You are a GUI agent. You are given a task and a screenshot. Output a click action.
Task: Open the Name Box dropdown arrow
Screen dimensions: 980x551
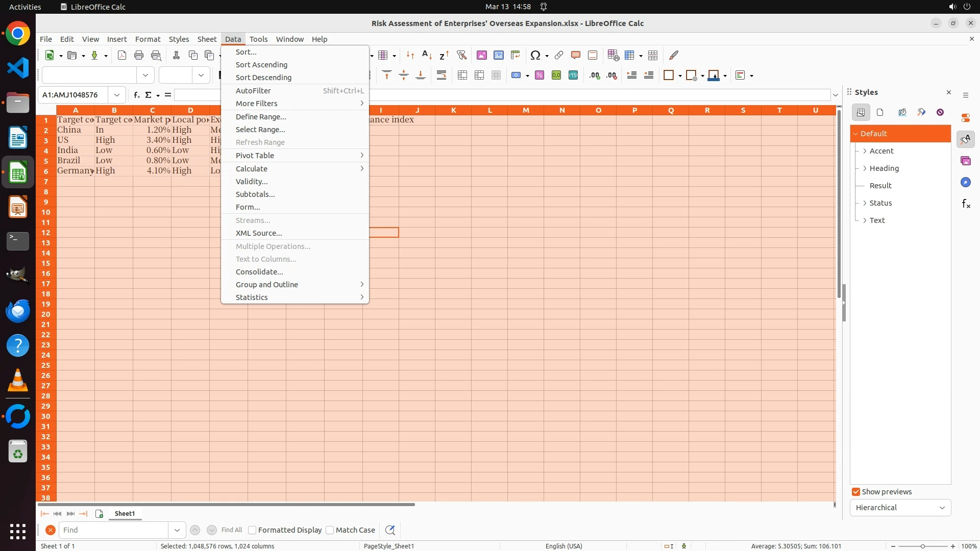click(117, 95)
